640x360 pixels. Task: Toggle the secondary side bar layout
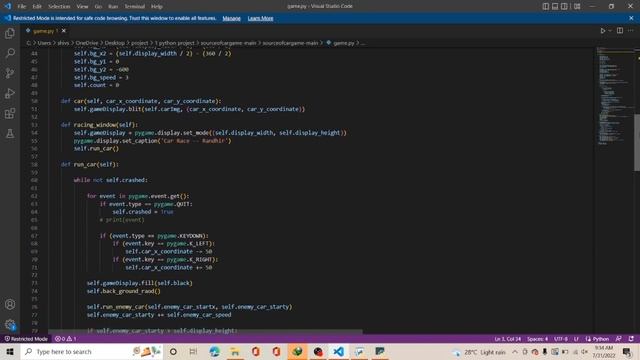point(564,6)
